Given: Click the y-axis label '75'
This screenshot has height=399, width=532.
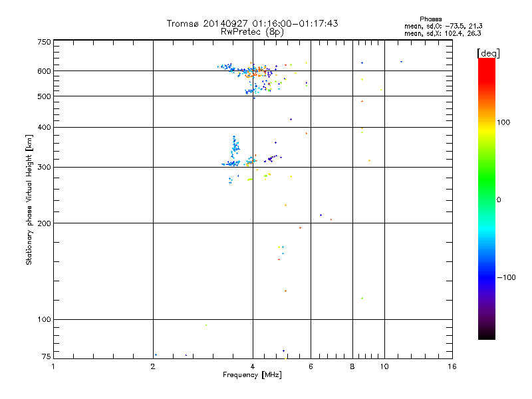Looking at the screenshot, I should [x=47, y=356].
